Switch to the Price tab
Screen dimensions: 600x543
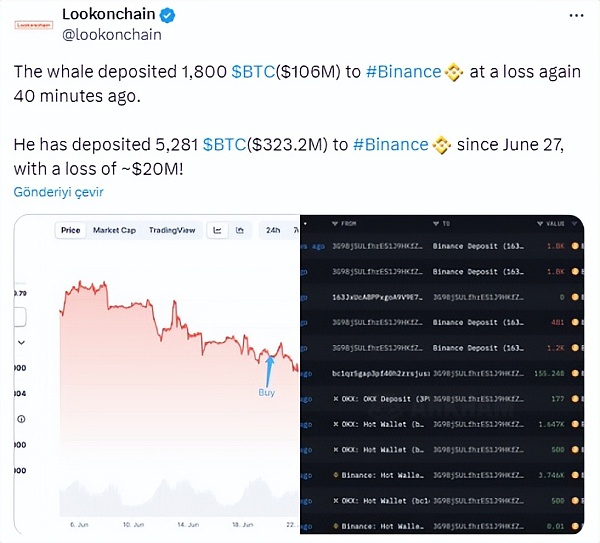pyautogui.click(x=70, y=230)
